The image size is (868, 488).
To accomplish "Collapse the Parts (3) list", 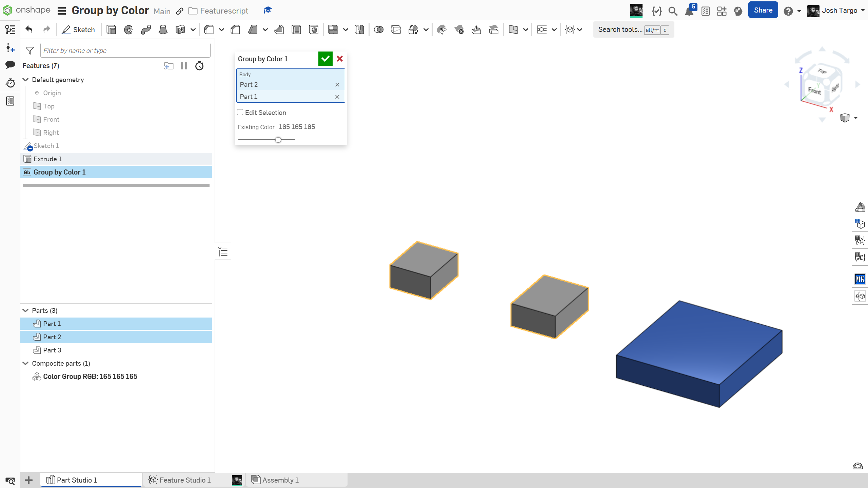I will pos(25,310).
